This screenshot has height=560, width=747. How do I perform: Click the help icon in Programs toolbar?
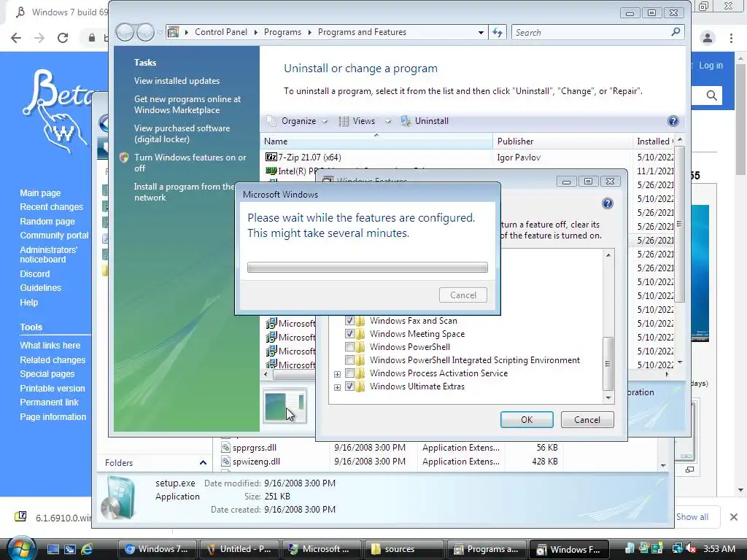pyautogui.click(x=673, y=121)
